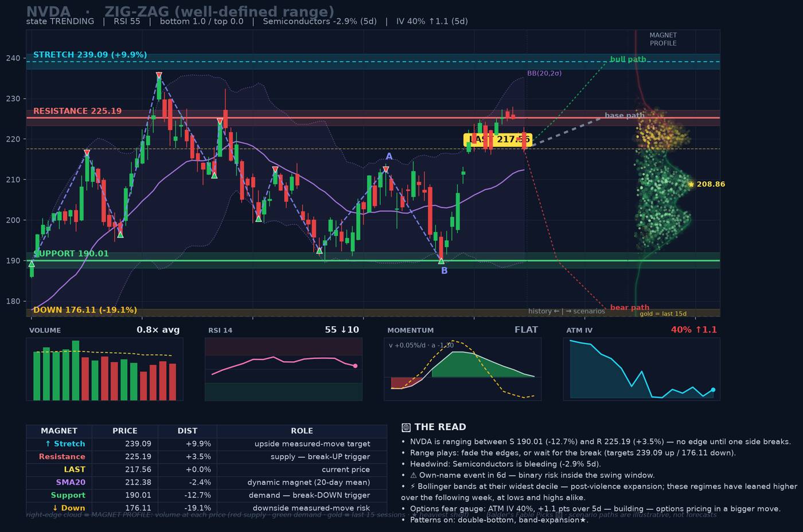The image size is (803, 532).
Task: Click the '55 ↓10' RSI reading
Action: click(342, 330)
